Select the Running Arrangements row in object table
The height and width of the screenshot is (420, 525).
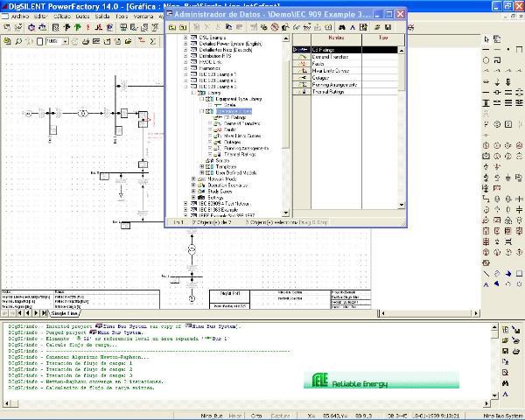[346, 85]
